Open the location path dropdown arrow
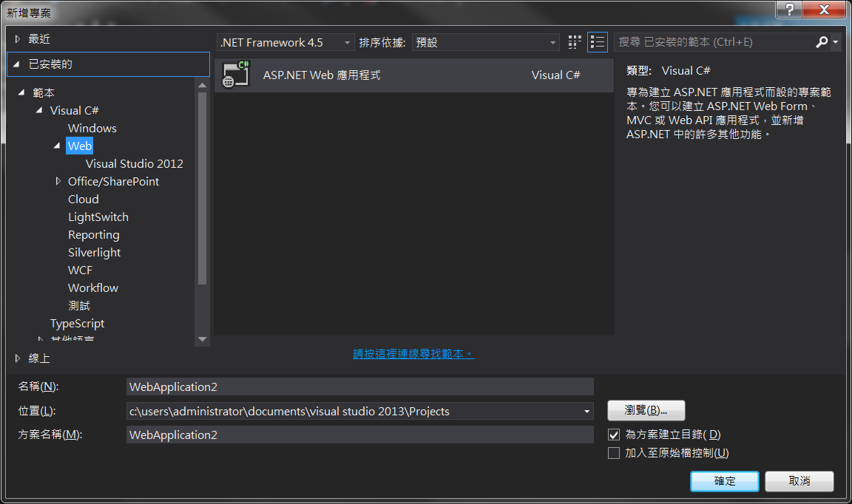852x504 pixels. click(x=586, y=411)
